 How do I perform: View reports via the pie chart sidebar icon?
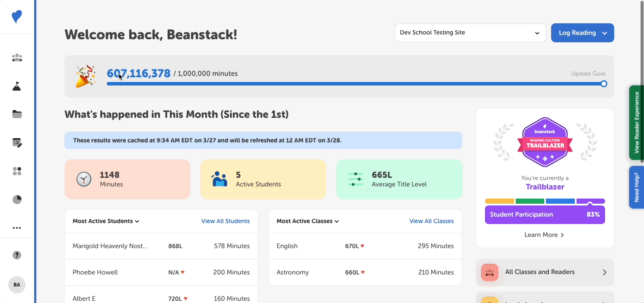17,199
